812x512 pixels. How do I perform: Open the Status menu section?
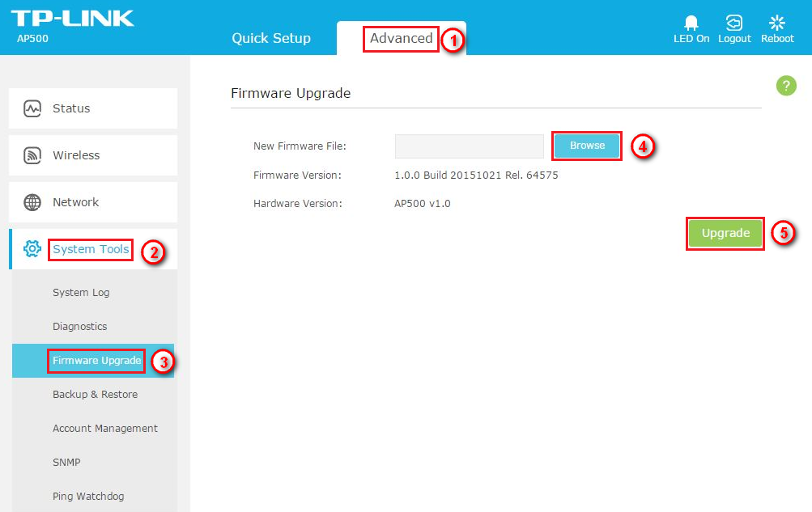pos(93,108)
